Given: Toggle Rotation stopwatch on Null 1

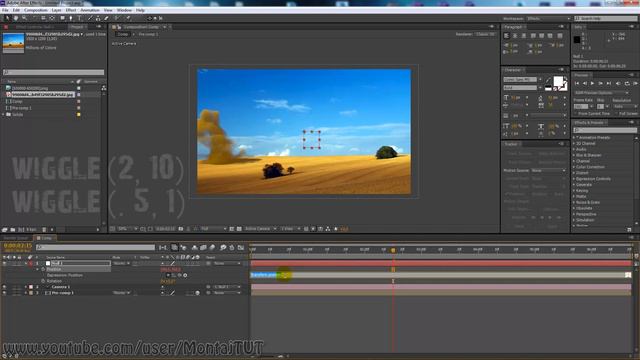Looking at the screenshot, I should 43,281.
